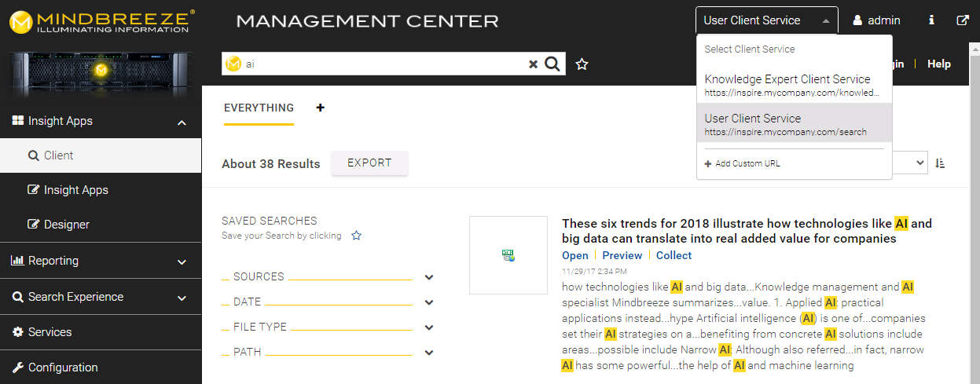Click the Mindbreeze logo

[x=102, y=21]
